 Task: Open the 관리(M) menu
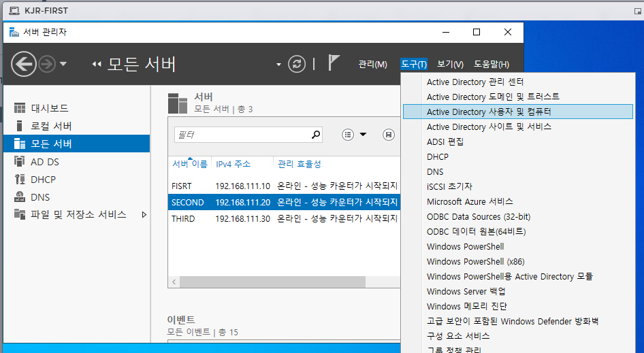[372, 65]
